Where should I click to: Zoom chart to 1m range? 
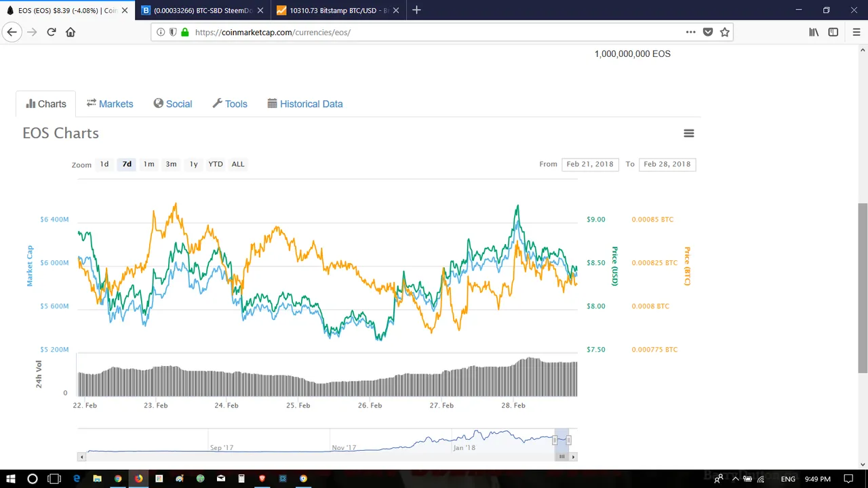[x=149, y=164]
